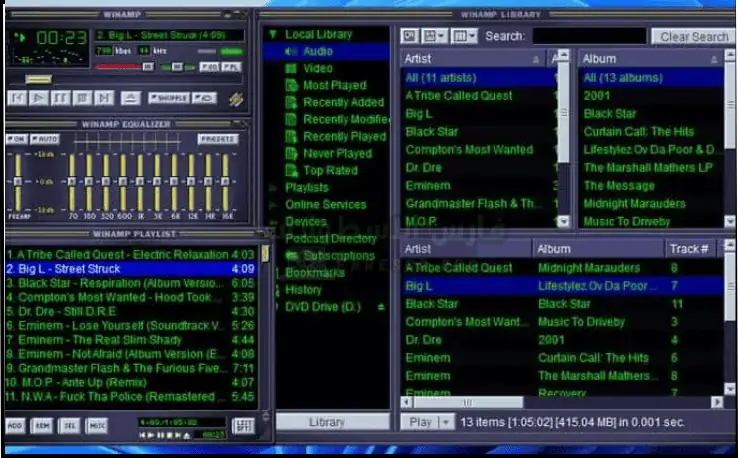738x458 pixels.
Task: Open the equalizer Presets button
Action: tap(217, 139)
